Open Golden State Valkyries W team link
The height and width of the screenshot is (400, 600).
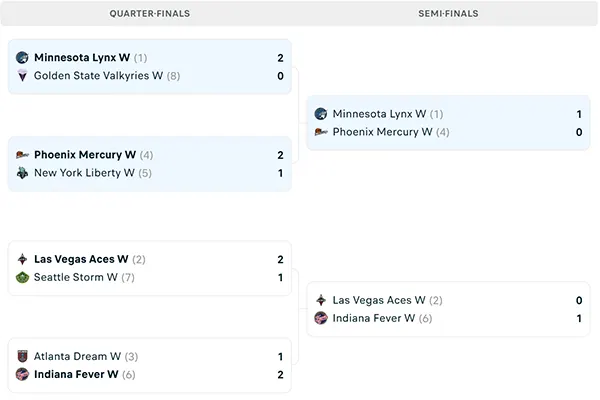tap(98, 76)
